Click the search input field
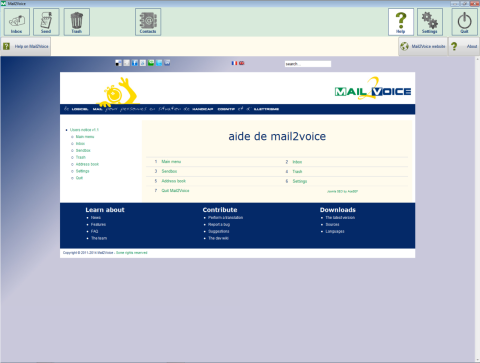Screen dimensions: 480x363 pos(308,64)
